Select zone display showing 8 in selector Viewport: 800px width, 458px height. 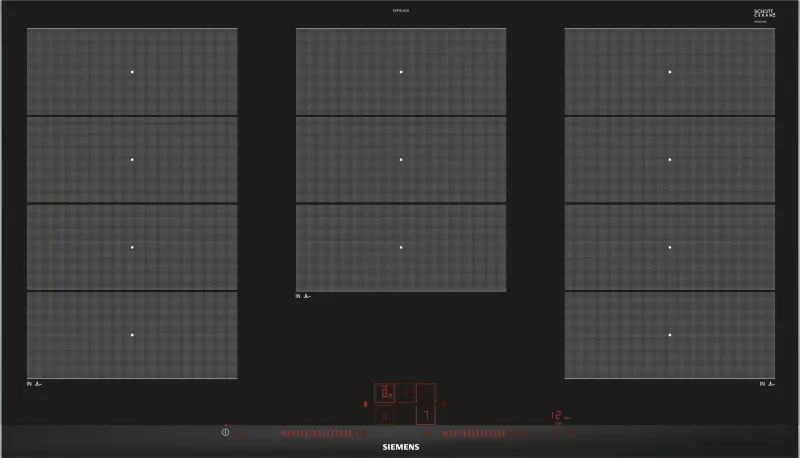coord(385,393)
